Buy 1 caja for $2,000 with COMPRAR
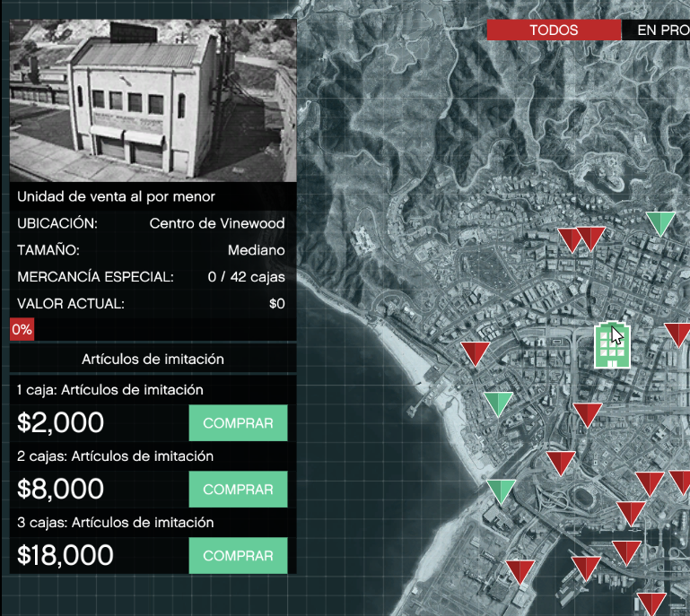This screenshot has height=616, width=690. [x=238, y=423]
